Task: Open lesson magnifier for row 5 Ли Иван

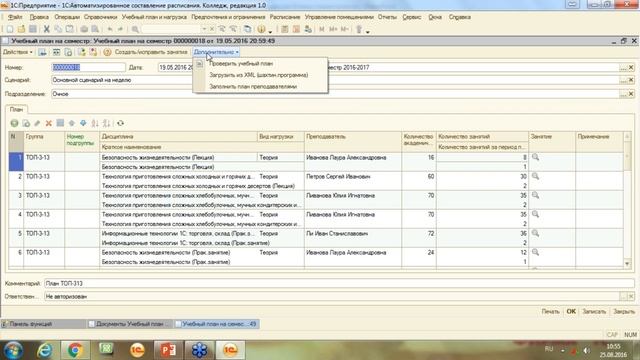Action: tap(536, 233)
